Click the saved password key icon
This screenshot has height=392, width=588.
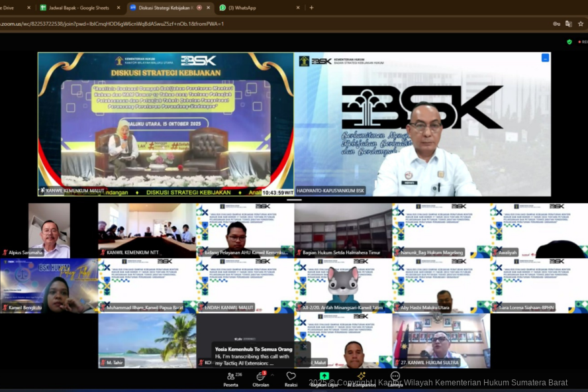(x=556, y=24)
